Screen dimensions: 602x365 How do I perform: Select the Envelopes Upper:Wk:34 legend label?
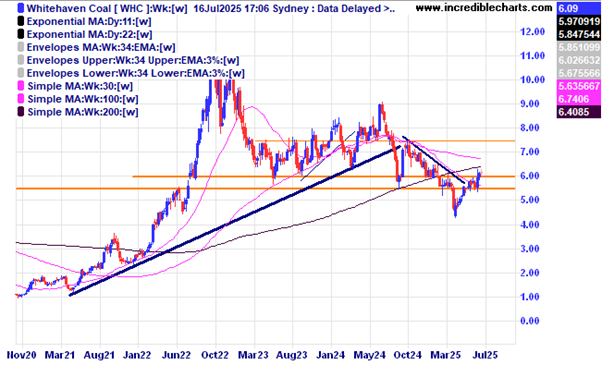pos(133,60)
